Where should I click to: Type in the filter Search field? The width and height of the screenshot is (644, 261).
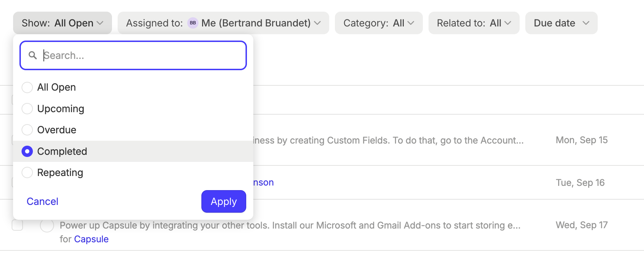point(141,55)
